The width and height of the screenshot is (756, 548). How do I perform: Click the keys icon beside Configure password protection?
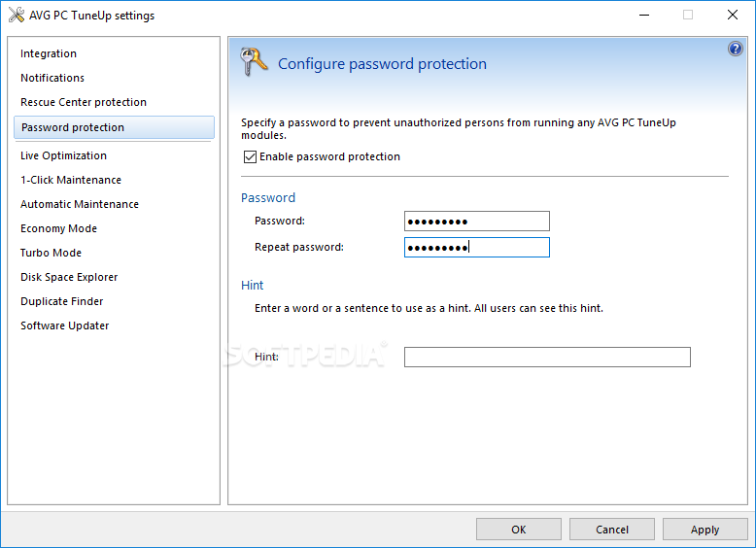tap(253, 61)
